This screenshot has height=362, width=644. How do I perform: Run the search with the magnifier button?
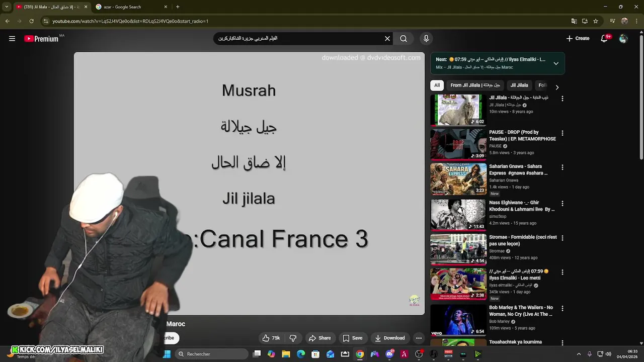click(404, 39)
